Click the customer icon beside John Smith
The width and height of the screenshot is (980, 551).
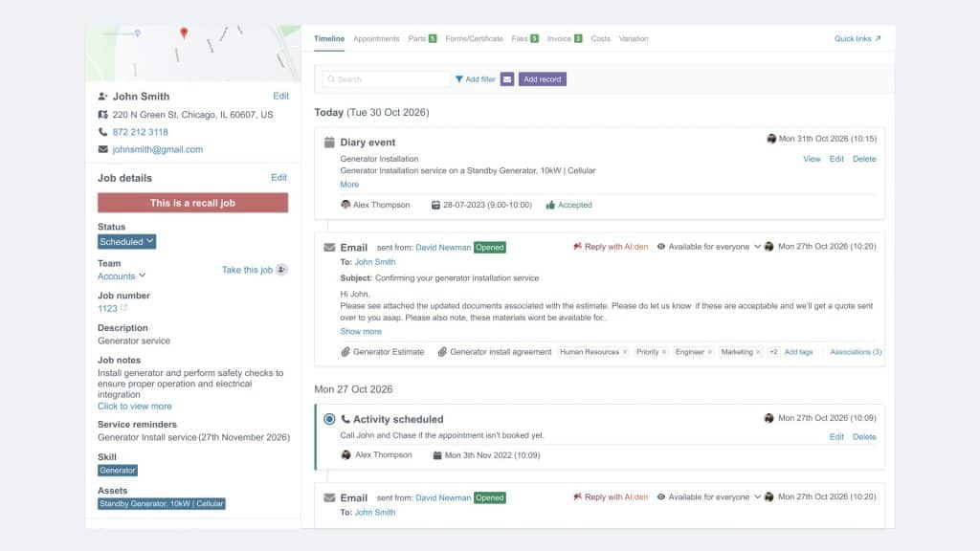[x=102, y=97]
